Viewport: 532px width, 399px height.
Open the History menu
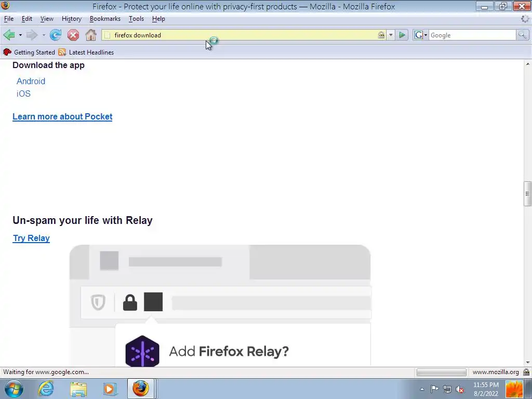tap(72, 19)
